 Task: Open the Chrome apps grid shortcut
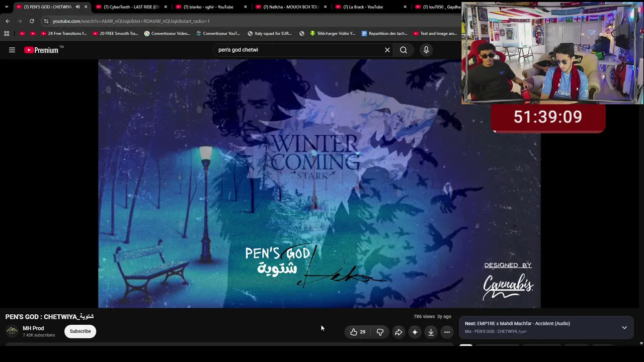(7, 34)
